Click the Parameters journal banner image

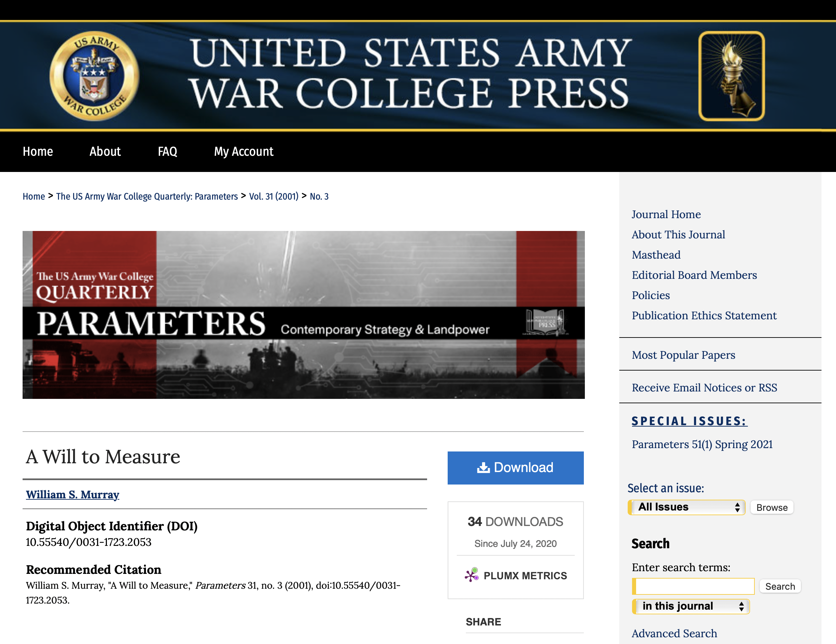coord(303,315)
